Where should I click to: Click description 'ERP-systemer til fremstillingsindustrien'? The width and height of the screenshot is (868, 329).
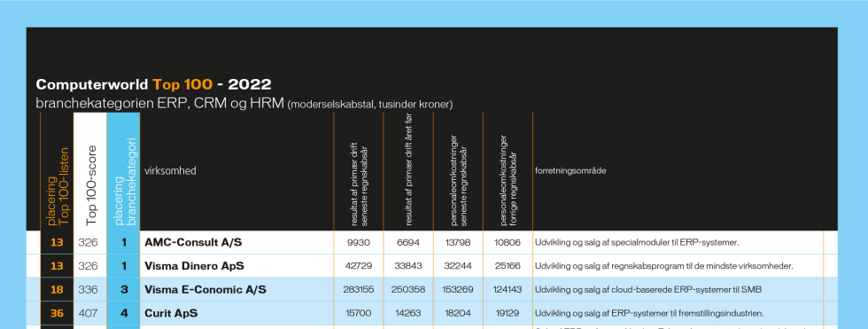pos(687,314)
